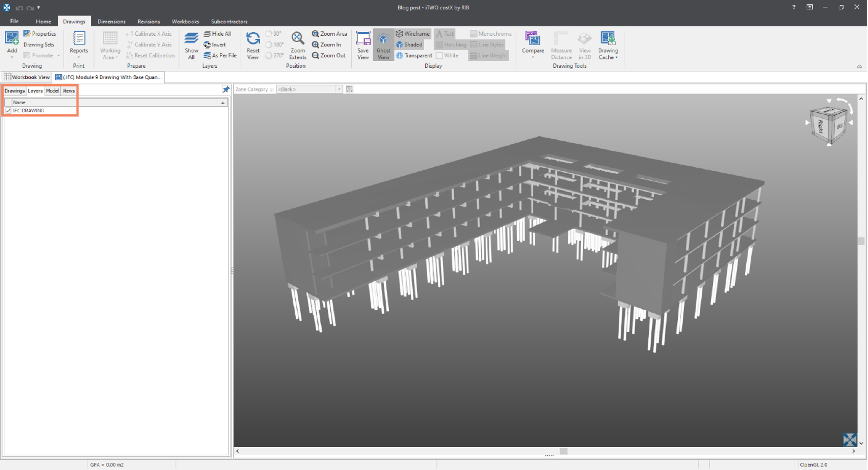Open the Views panel tab
Image resolution: width=868 pixels, height=470 pixels.
click(x=68, y=91)
